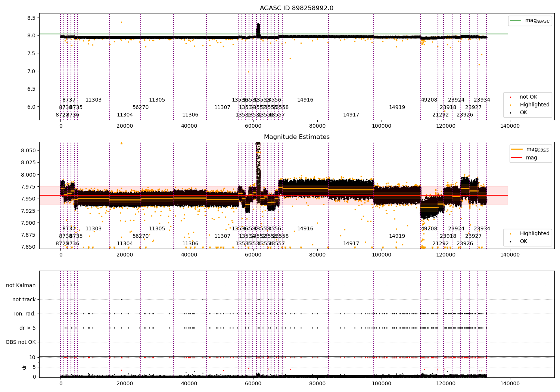Click the green line sample in the mag AGASC legend
The height and width of the screenshot is (392, 560).
pos(516,21)
